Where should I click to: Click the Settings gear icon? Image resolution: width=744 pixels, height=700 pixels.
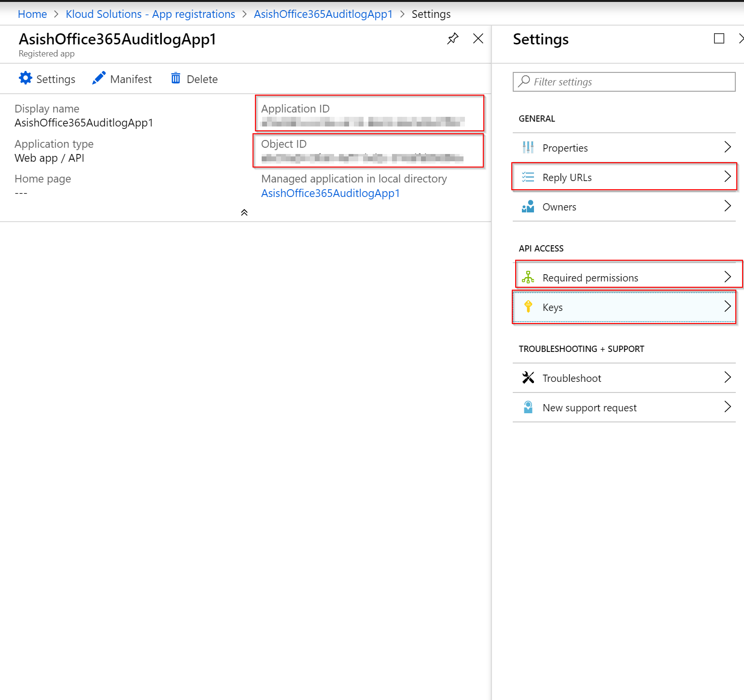[26, 78]
